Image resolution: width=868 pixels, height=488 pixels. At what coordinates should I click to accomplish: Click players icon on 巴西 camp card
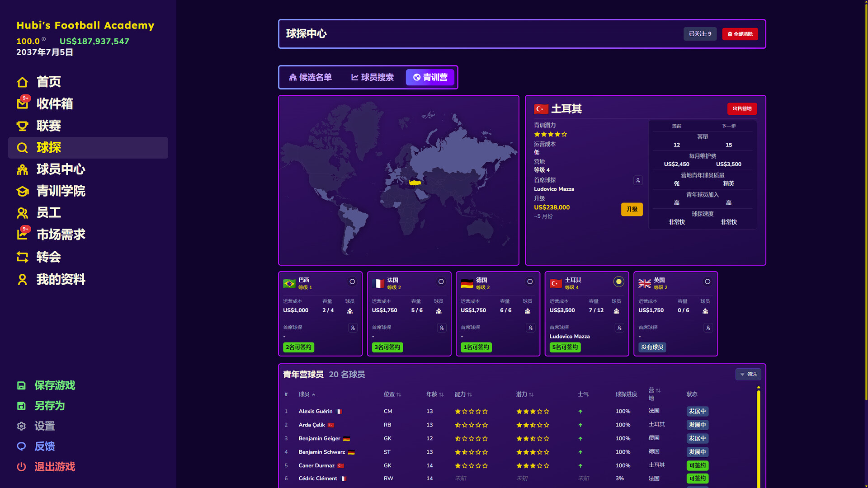350,311
